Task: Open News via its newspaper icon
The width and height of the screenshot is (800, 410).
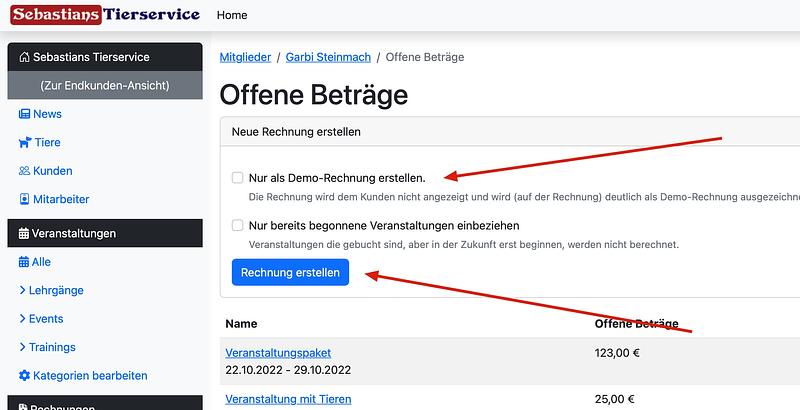Action: (24, 114)
